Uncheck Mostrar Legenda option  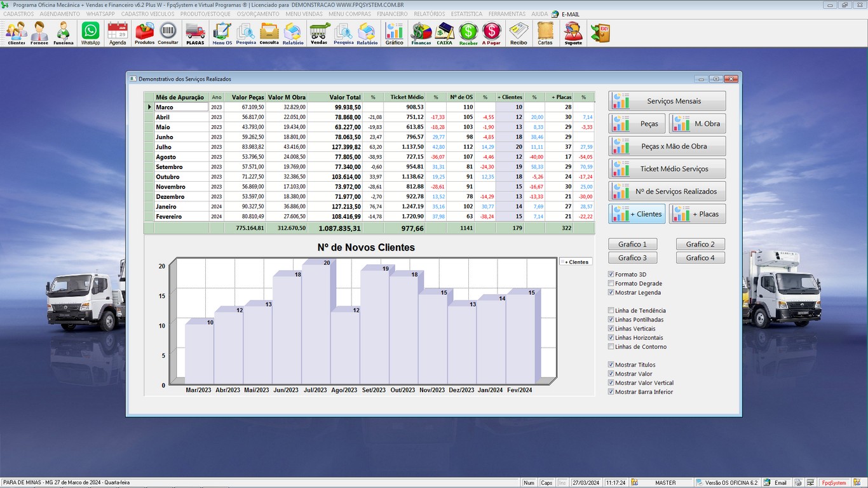pyautogui.click(x=611, y=293)
